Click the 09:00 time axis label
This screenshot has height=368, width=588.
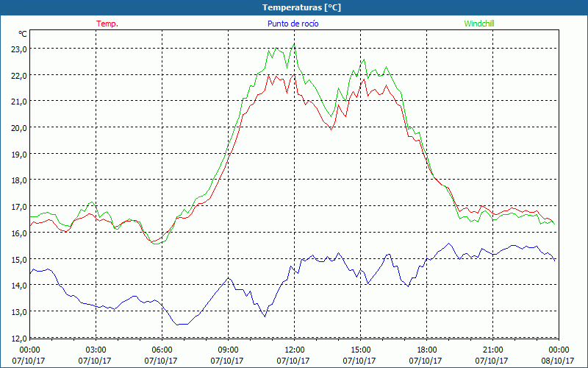(228, 350)
